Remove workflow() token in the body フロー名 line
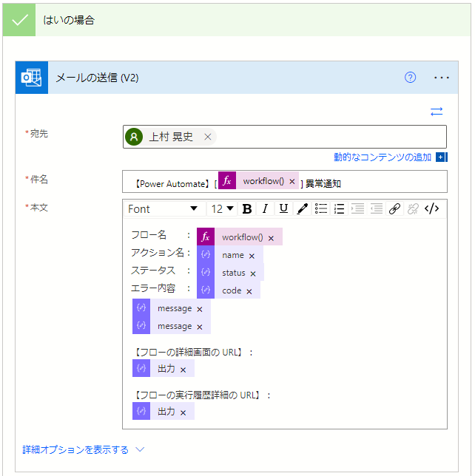Image resolution: width=475 pixels, height=476 pixels. tap(271, 238)
